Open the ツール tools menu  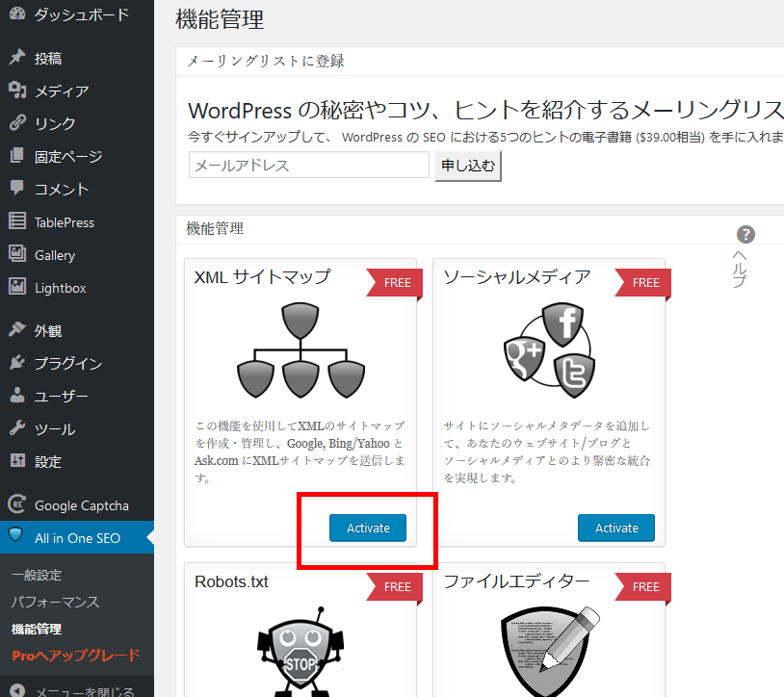coord(55,429)
